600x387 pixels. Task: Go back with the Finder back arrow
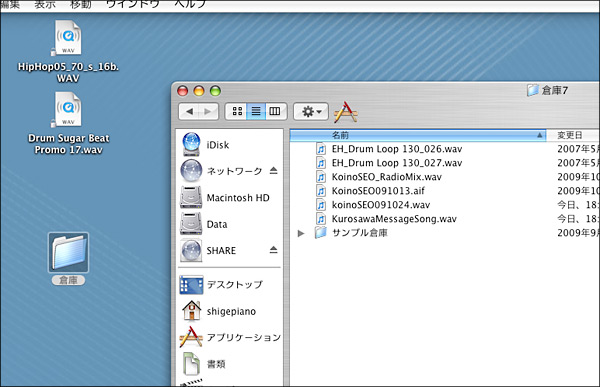pos(189,111)
